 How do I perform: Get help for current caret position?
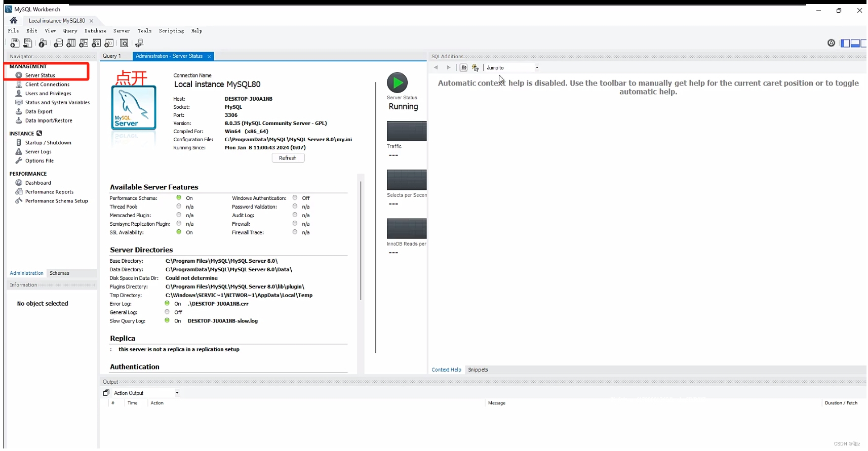point(463,67)
